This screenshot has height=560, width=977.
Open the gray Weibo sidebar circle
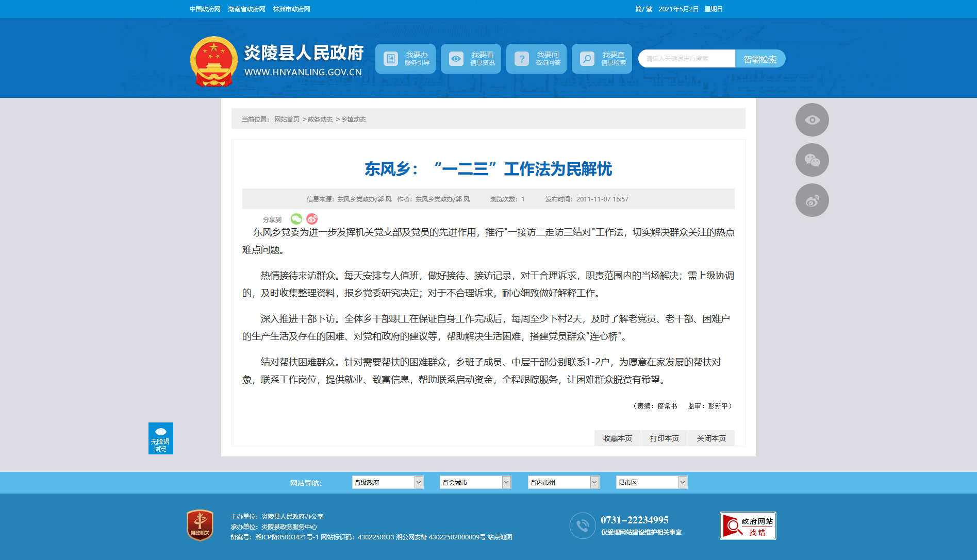(812, 200)
